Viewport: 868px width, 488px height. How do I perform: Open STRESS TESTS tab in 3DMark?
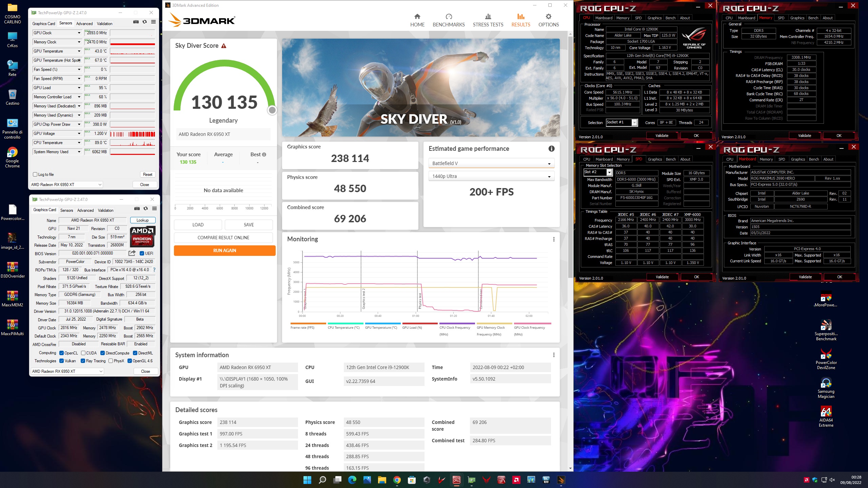[488, 20]
